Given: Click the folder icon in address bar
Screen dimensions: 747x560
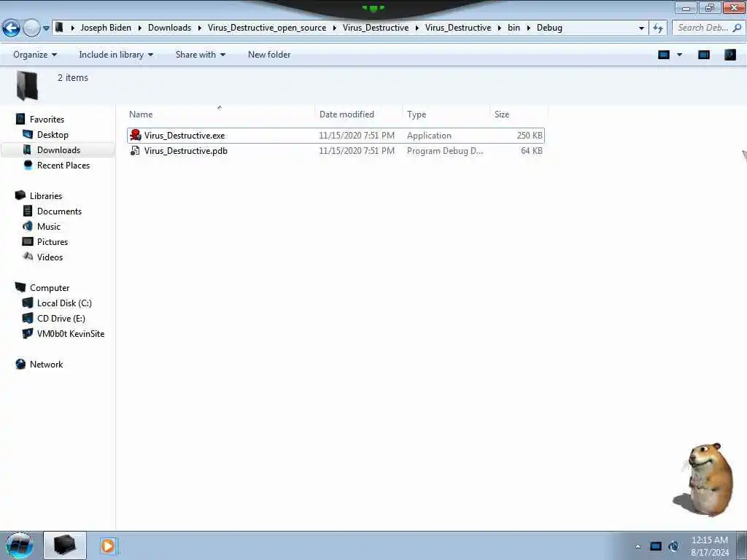Looking at the screenshot, I should point(60,28).
